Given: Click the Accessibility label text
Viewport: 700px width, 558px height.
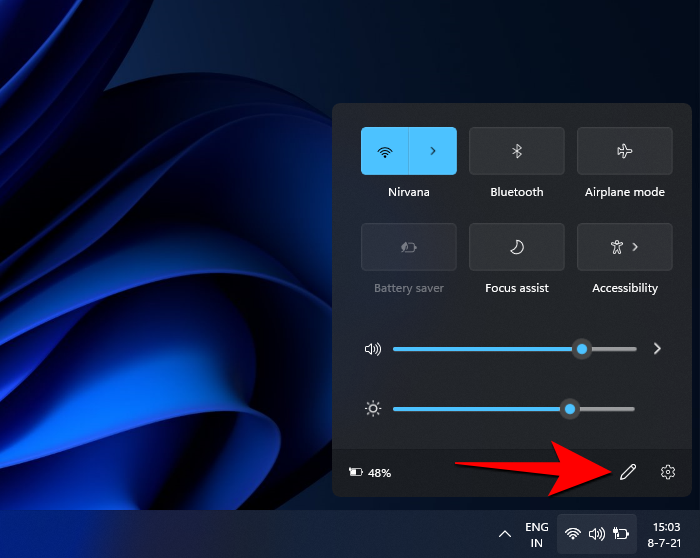Looking at the screenshot, I should [x=625, y=288].
